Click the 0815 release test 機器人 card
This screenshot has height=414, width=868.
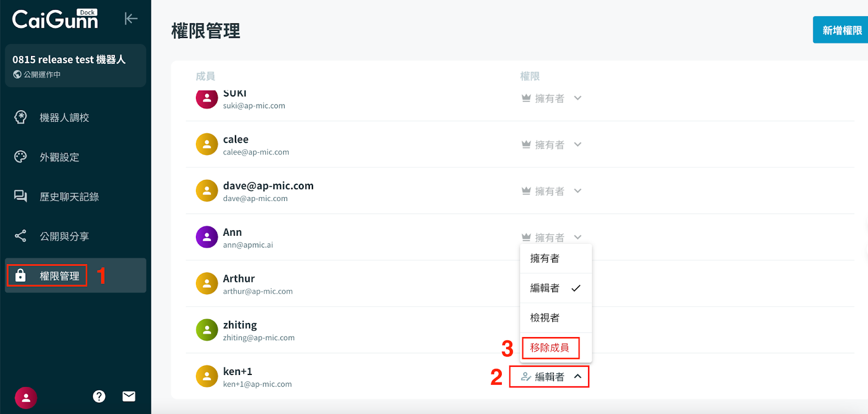pyautogui.click(x=75, y=66)
